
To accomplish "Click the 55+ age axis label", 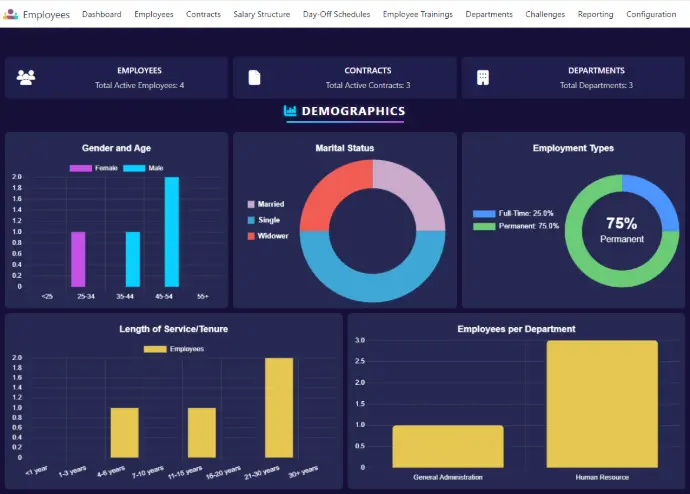I will (202, 296).
